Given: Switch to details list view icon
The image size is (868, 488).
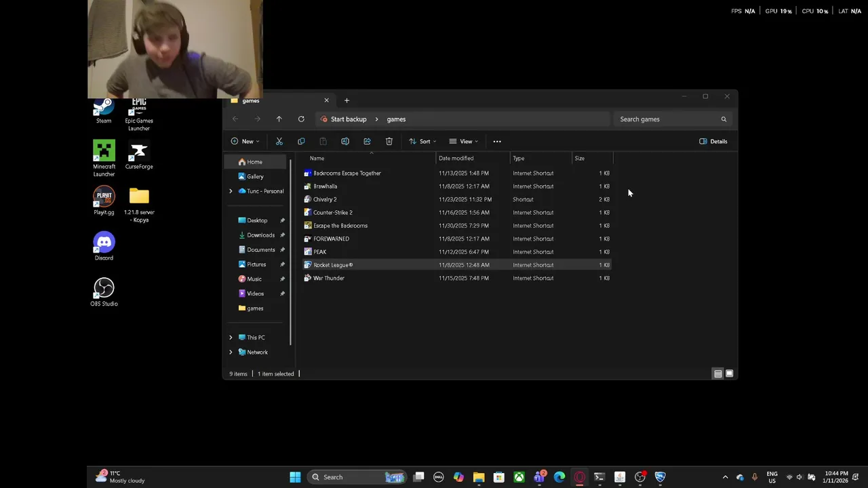Looking at the screenshot, I should coord(717,373).
